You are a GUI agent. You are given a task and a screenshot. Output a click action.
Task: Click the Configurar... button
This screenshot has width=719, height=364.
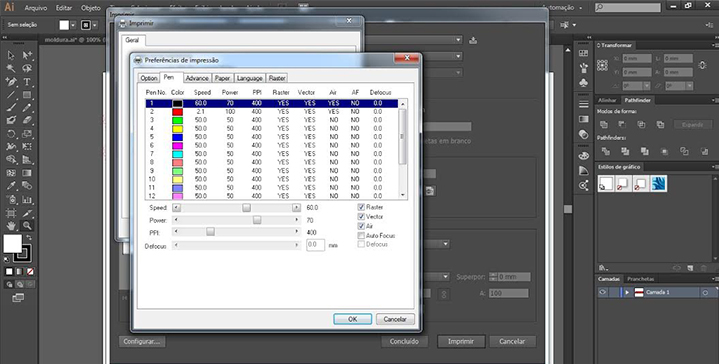pos(142,342)
